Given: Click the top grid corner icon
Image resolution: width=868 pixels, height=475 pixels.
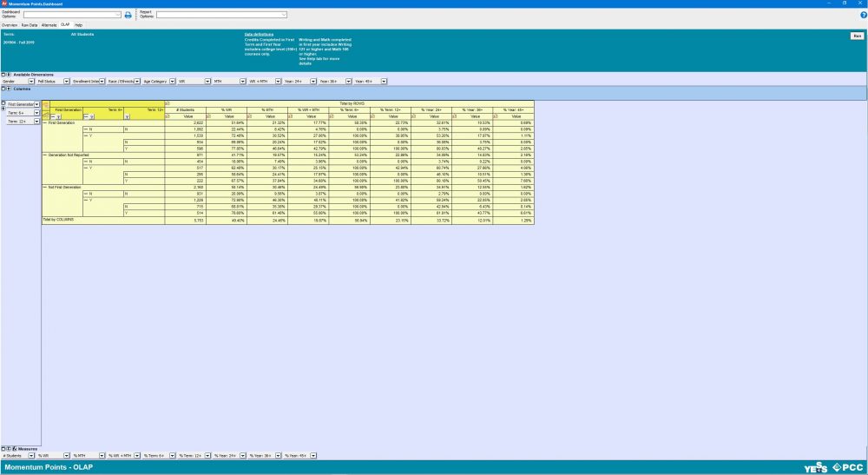Looking at the screenshot, I should pos(45,104).
